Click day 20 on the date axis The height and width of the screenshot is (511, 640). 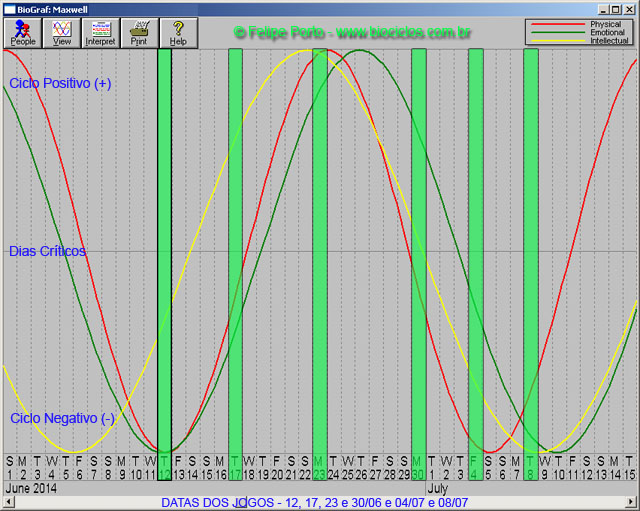pos(277,475)
